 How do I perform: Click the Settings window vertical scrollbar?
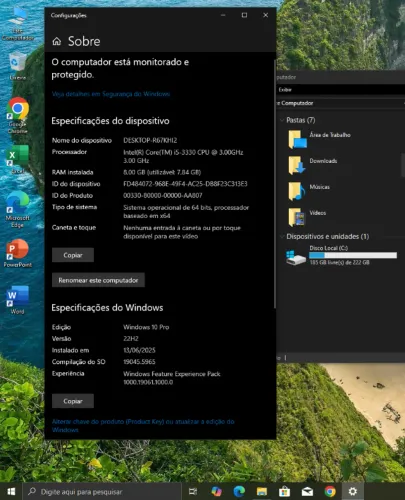(275, 184)
